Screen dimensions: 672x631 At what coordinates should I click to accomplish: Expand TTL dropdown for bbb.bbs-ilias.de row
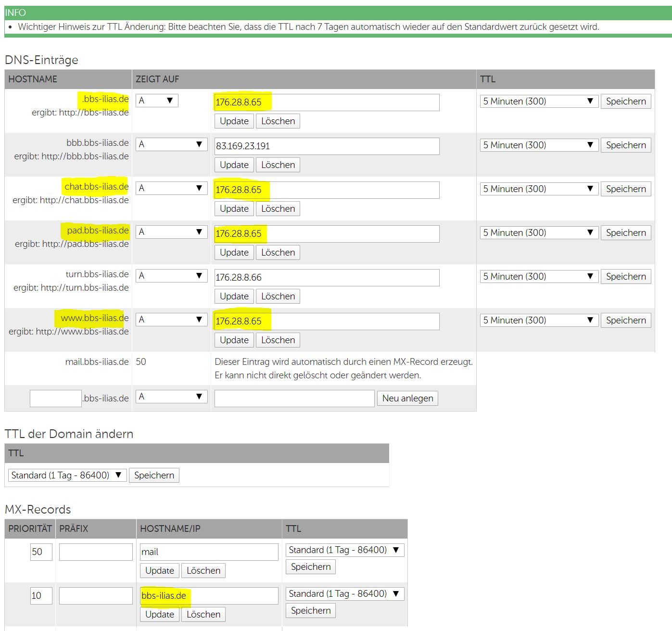(x=539, y=145)
